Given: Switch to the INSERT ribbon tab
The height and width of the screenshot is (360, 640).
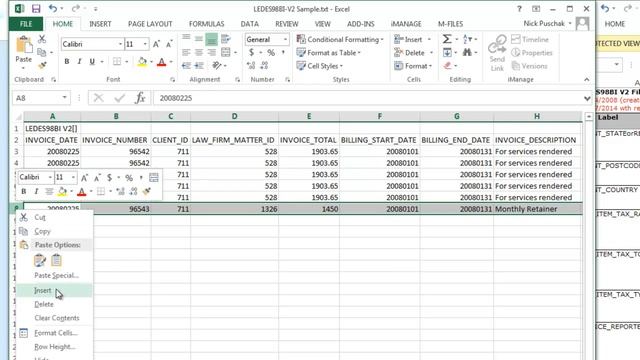Looking at the screenshot, I should pyautogui.click(x=100, y=24).
